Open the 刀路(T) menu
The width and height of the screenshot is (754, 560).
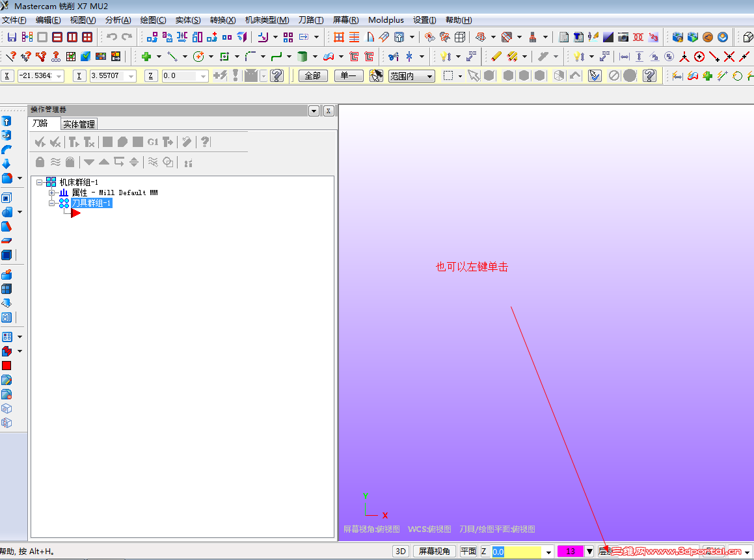[x=310, y=20]
